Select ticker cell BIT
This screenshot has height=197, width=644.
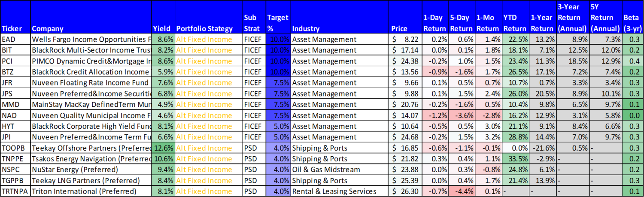coord(15,50)
